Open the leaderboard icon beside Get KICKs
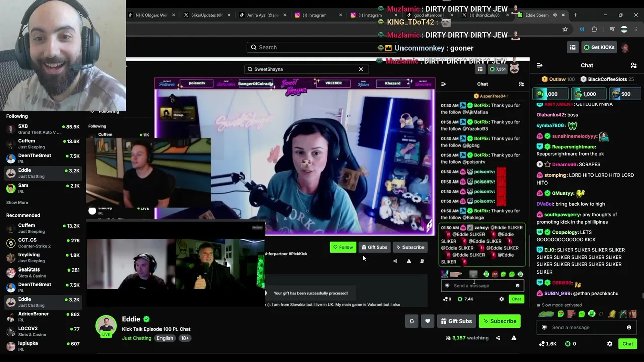Viewport: 644px width, 362px height. [573, 47]
